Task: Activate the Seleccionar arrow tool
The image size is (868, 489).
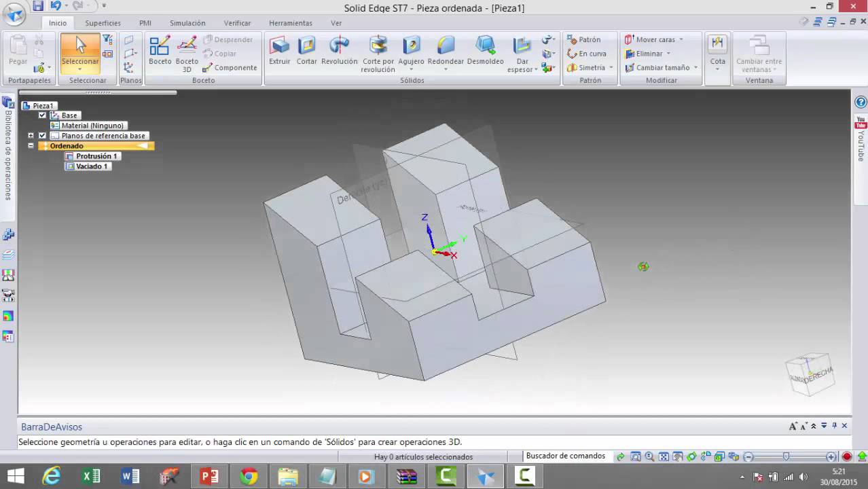Action: [x=80, y=49]
